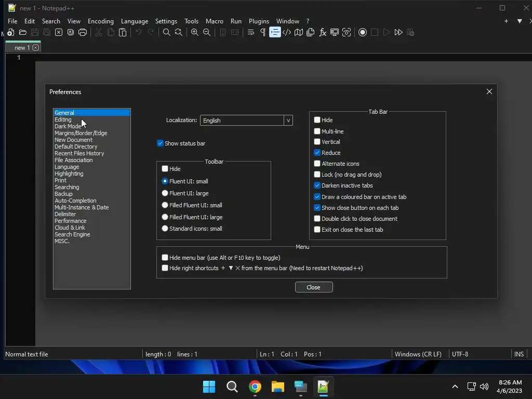This screenshot has height=399, width=532.
Task: Open the Localization English dropdown
Action: [246, 120]
